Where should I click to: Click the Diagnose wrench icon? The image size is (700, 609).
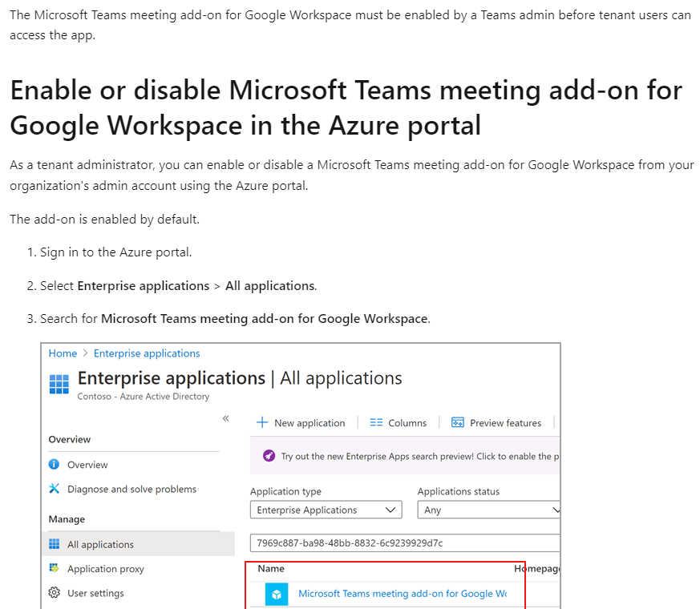(54, 489)
